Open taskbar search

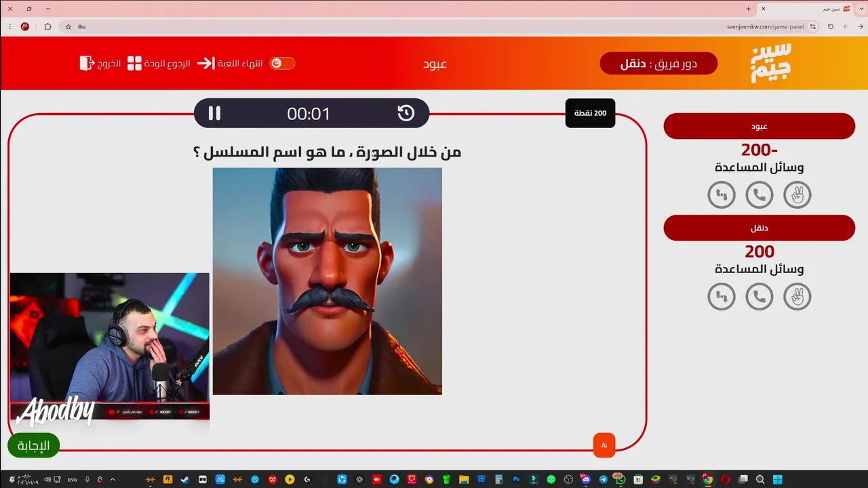pos(760,479)
